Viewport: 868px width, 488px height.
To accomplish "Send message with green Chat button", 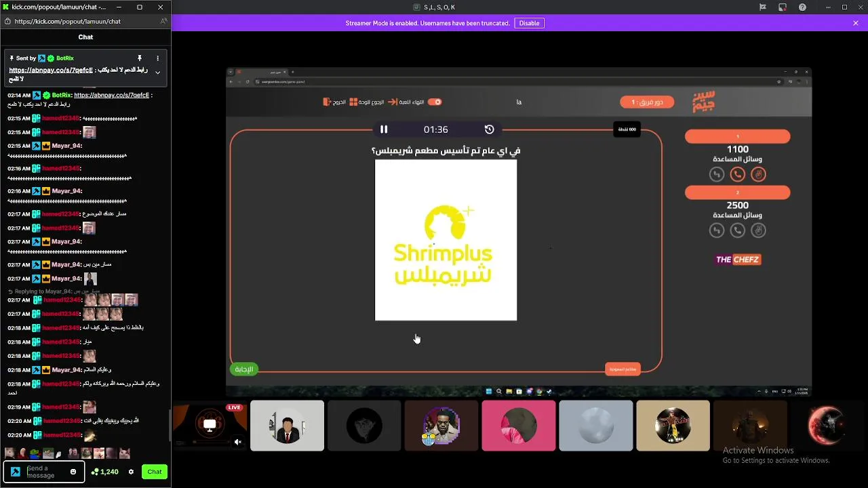I will click(155, 472).
